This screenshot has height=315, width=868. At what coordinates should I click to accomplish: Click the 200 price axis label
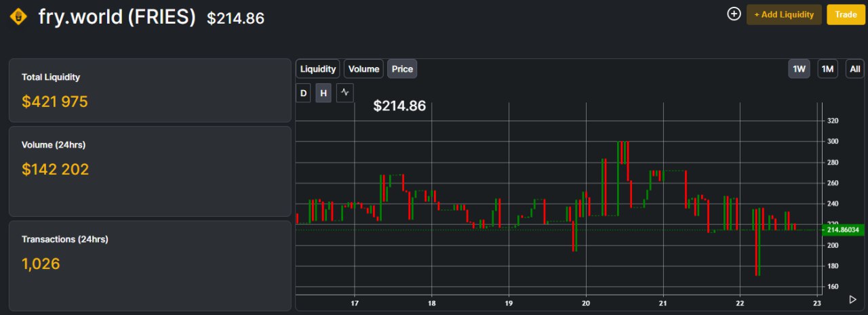[833, 245]
